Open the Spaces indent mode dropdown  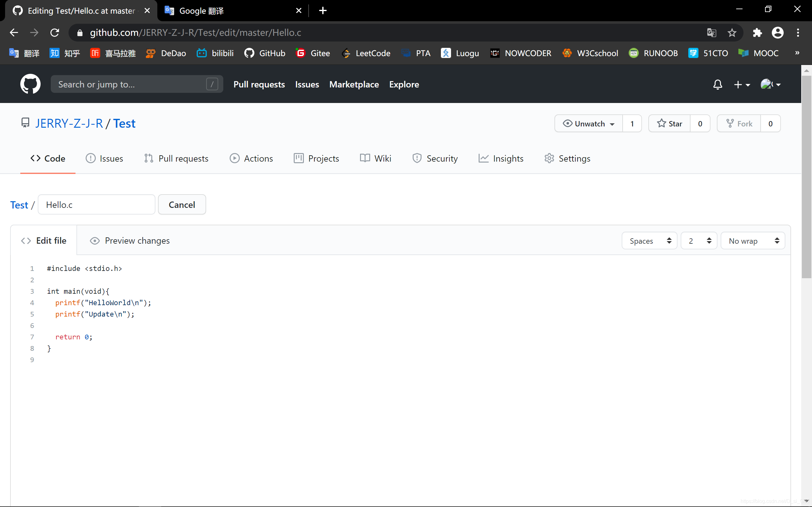click(649, 241)
